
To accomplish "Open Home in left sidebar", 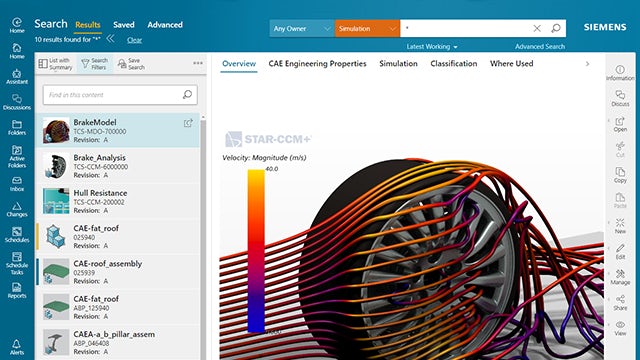I will click(17, 51).
